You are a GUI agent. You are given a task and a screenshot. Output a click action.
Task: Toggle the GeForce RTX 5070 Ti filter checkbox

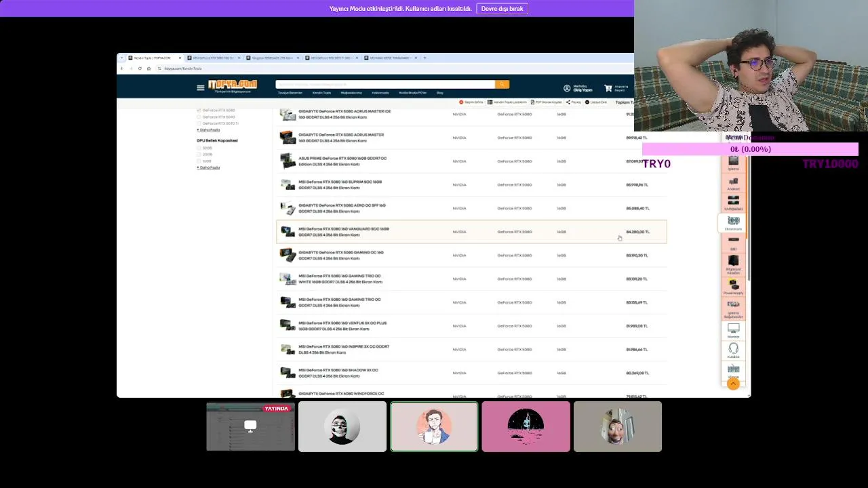pyautogui.click(x=199, y=123)
